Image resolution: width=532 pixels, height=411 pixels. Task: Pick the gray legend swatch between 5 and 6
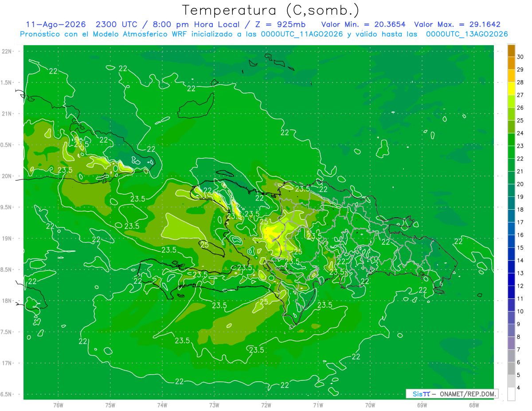coord(511,369)
